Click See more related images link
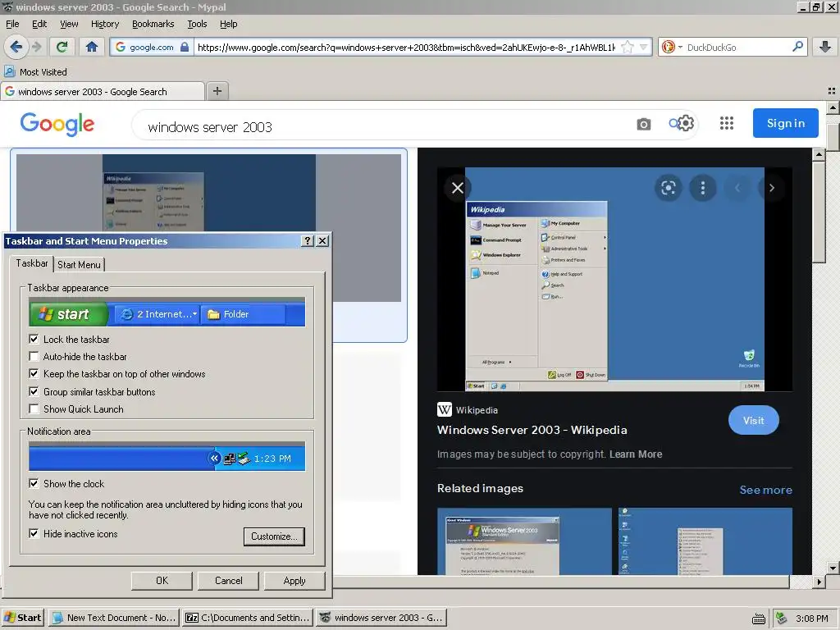The width and height of the screenshot is (840, 630). click(765, 490)
